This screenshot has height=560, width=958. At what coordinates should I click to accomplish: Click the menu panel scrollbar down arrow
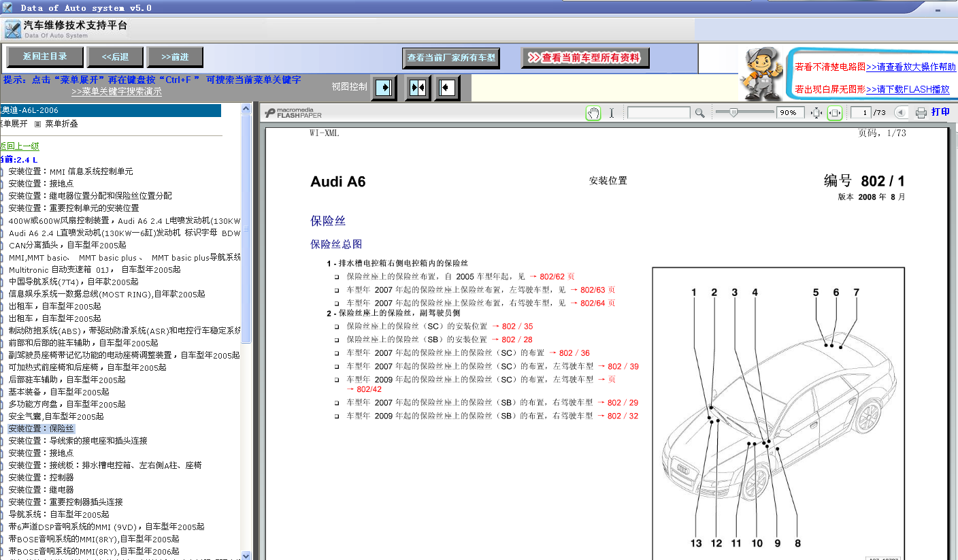coord(246,555)
